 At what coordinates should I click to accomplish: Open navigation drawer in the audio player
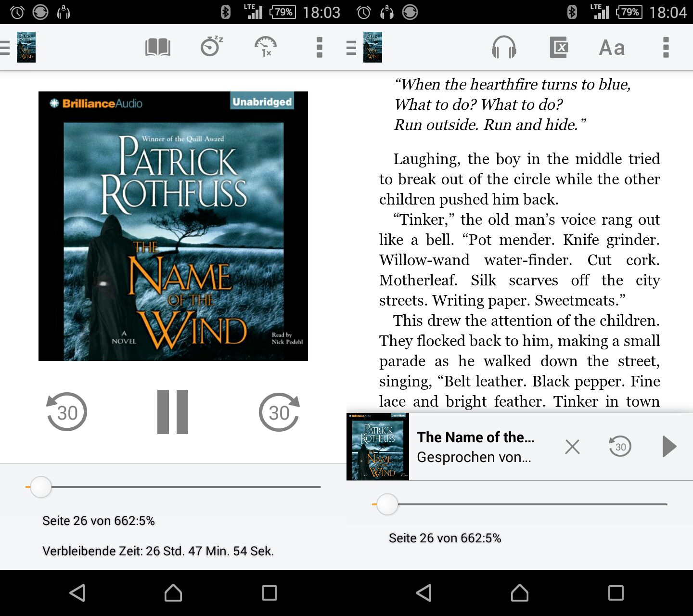pos(6,48)
